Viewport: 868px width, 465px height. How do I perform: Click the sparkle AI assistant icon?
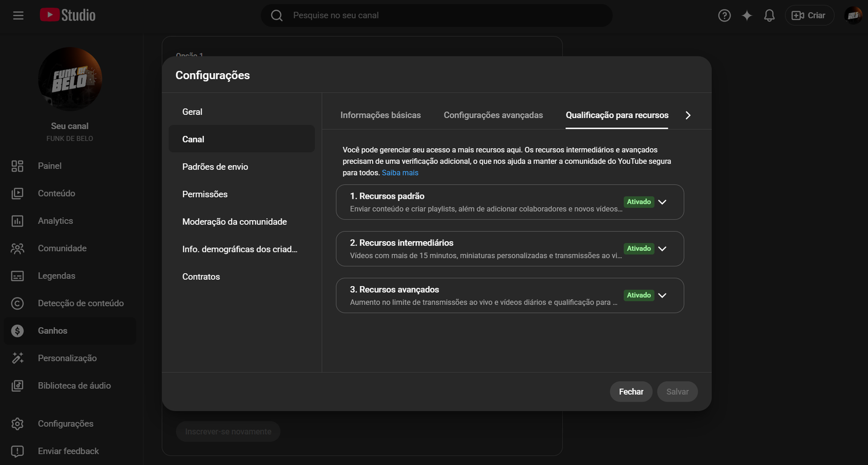(x=747, y=16)
